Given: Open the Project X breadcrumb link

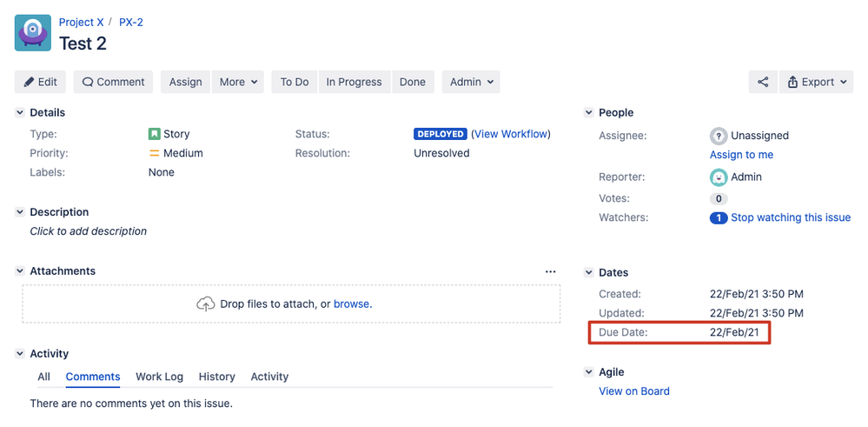Looking at the screenshot, I should click(x=82, y=23).
